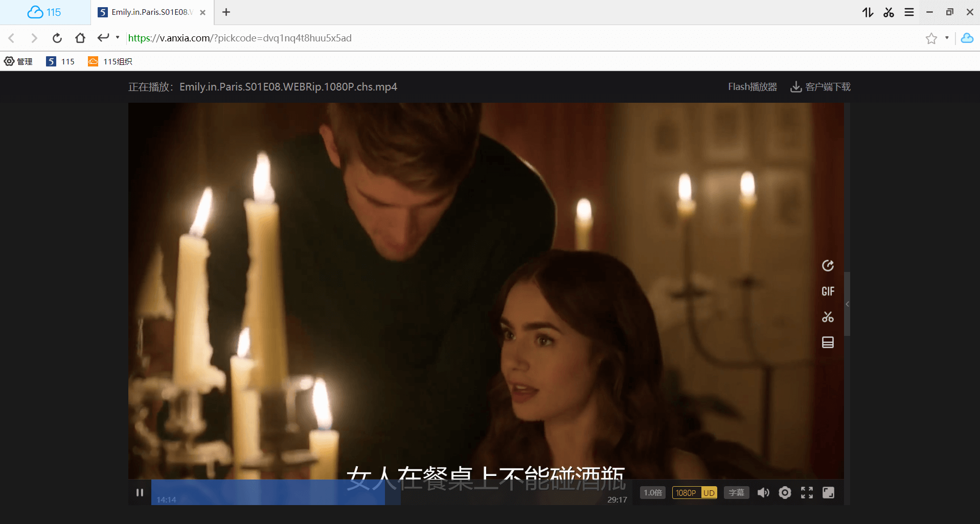Mute the video volume
Viewport: 980px width, 524px height.
click(x=763, y=492)
